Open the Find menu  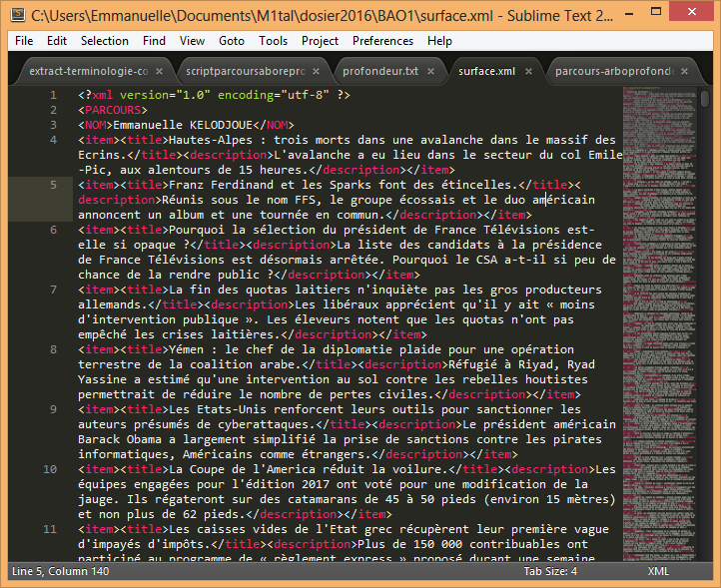coord(154,41)
